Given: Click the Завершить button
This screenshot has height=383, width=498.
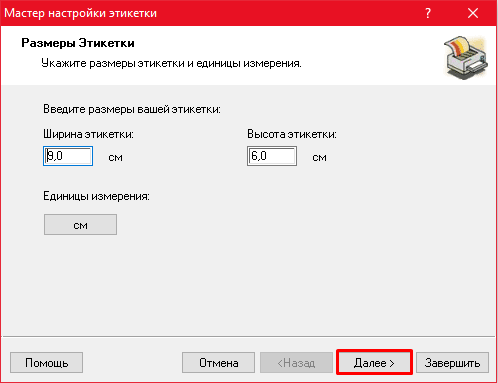Looking at the screenshot, I should 452,362.
